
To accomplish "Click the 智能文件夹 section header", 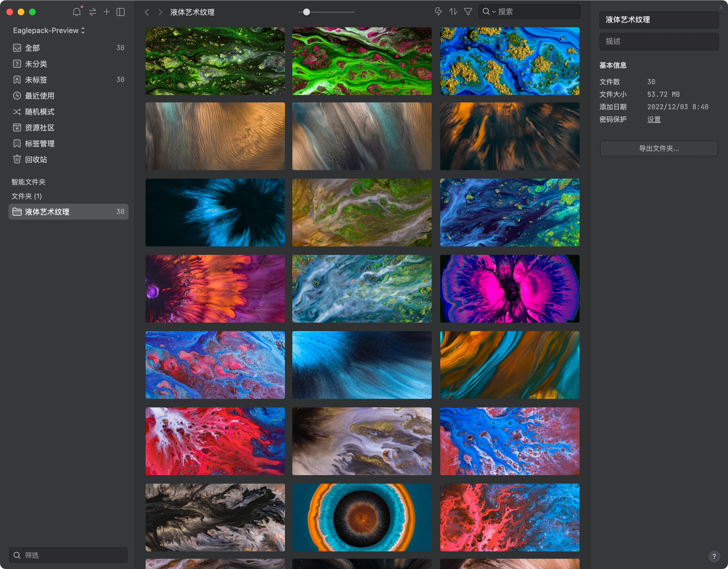I will coord(28,182).
